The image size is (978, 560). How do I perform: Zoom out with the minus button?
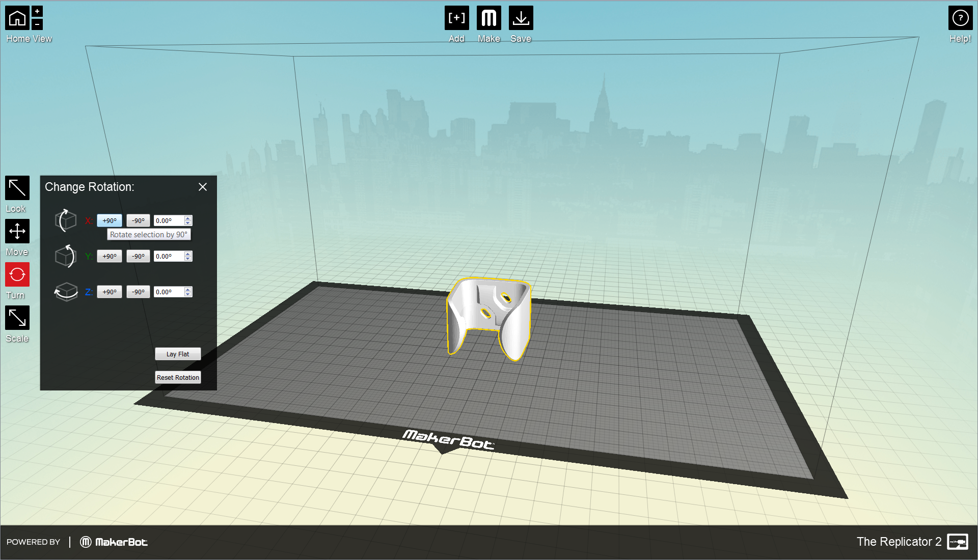37,24
